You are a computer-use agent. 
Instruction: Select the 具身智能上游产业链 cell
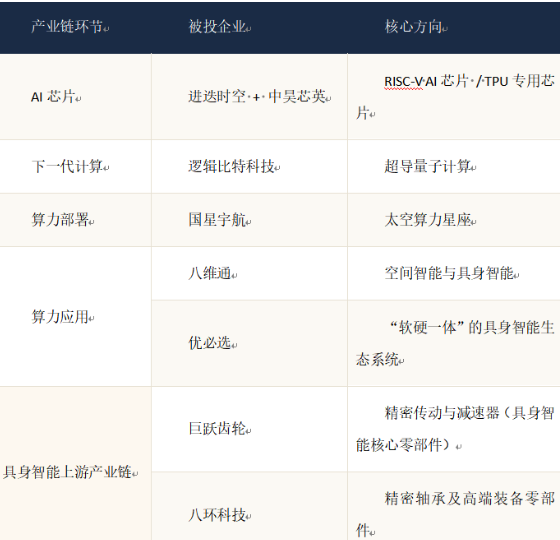click(75, 463)
